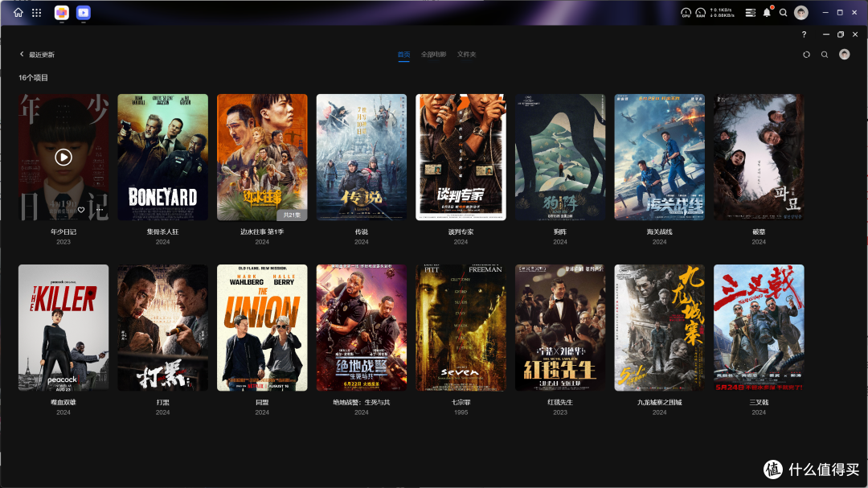Click the title 边水往事 第1季

point(262,232)
